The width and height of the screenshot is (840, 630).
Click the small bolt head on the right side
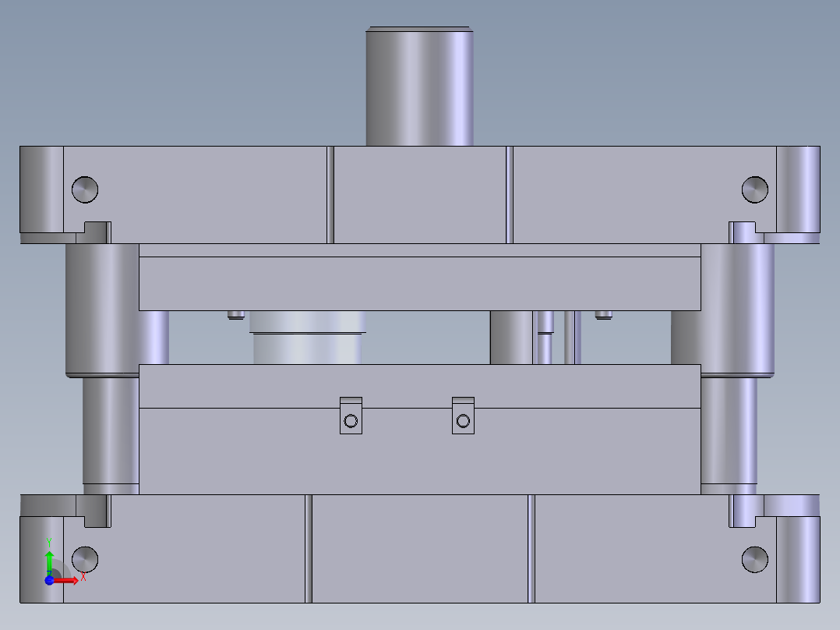click(603, 315)
